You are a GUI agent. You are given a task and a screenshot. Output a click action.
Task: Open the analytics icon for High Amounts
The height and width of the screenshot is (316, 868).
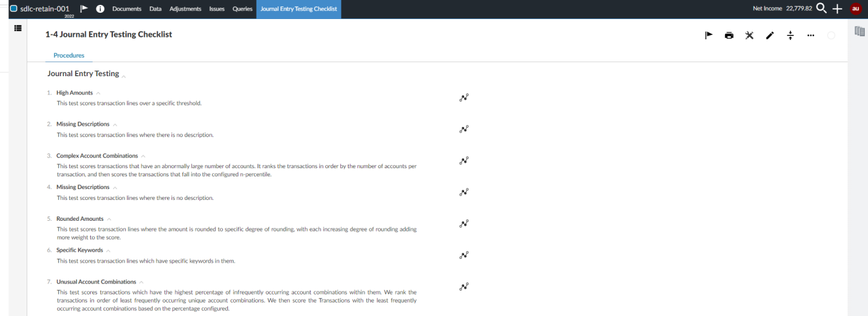pos(464,98)
